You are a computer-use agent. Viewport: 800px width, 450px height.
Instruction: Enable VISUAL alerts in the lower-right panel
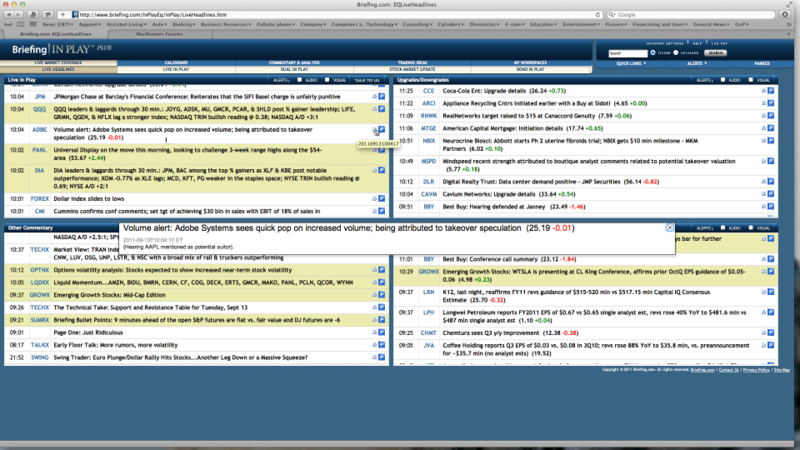click(x=751, y=228)
